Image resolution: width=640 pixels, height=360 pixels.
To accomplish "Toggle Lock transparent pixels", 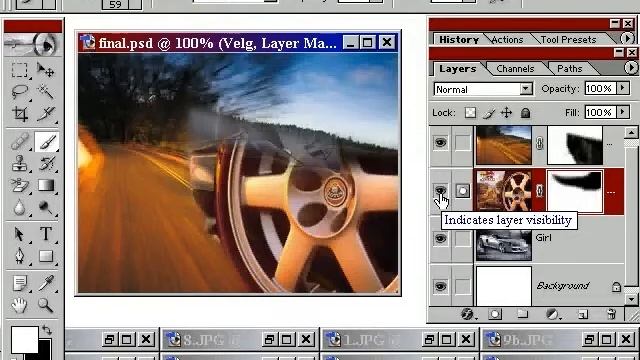I will (470, 113).
